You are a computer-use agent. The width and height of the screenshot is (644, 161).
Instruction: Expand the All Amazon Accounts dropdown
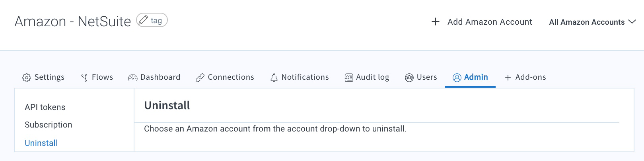tap(592, 22)
